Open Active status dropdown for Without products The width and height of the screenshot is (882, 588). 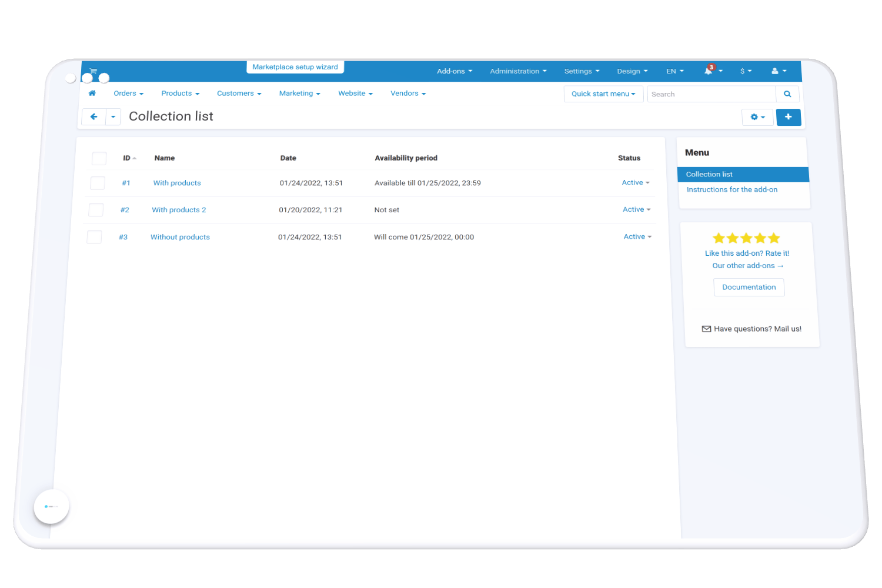[637, 236]
